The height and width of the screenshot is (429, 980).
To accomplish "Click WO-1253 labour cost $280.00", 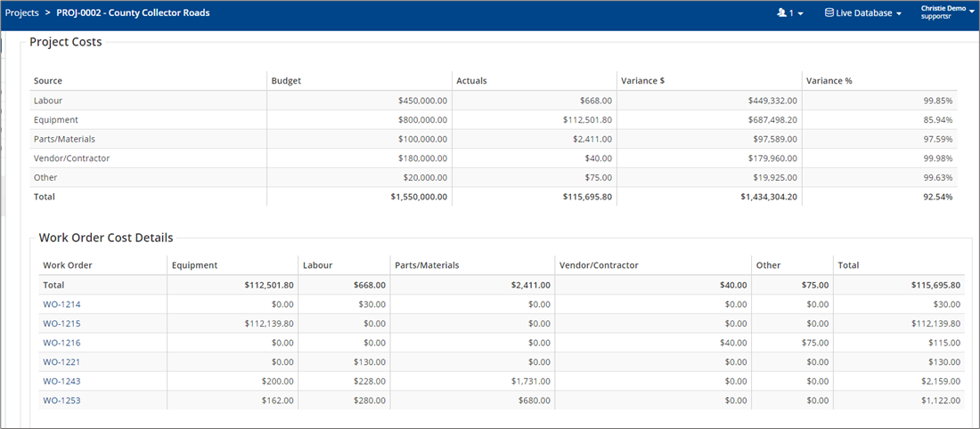I will (x=370, y=401).
